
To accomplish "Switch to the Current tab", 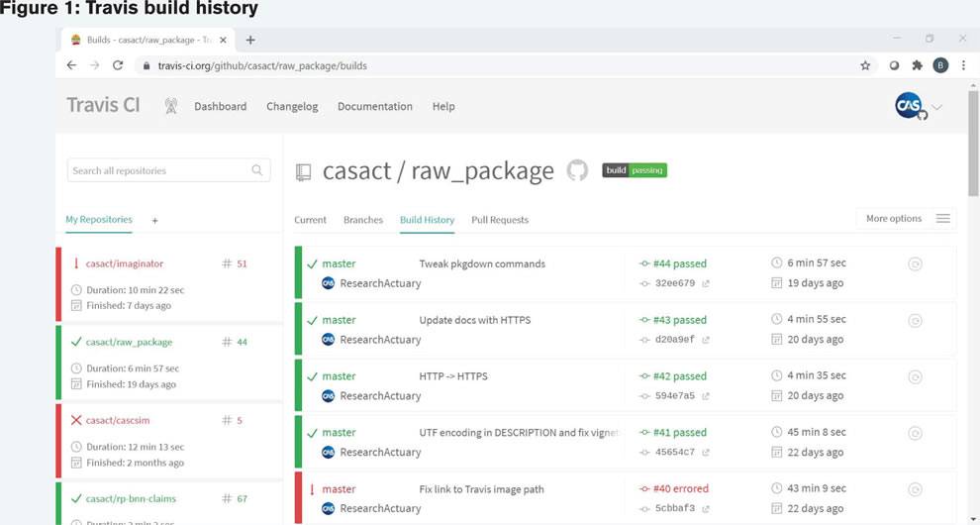I will coord(310,220).
